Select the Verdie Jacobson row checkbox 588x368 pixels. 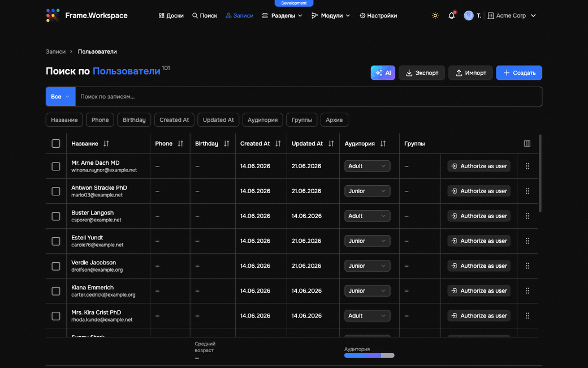click(56, 266)
